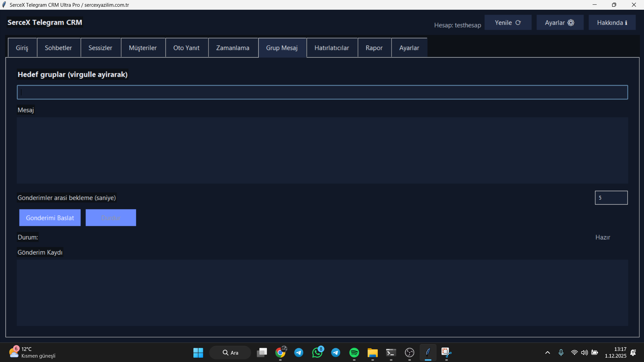Open Task View in the taskbar
644x362 pixels.
pyautogui.click(x=262, y=352)
